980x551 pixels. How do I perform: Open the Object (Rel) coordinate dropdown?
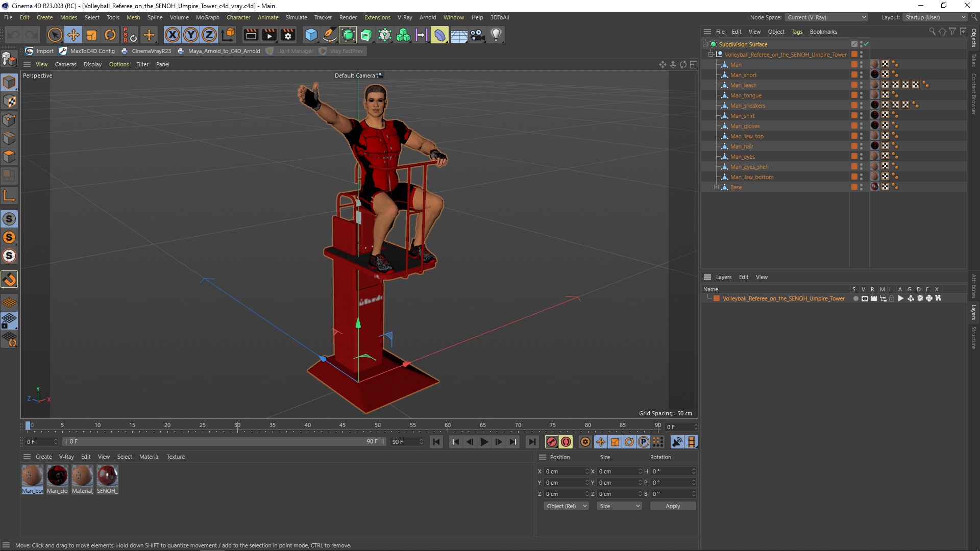pos(566,506)
